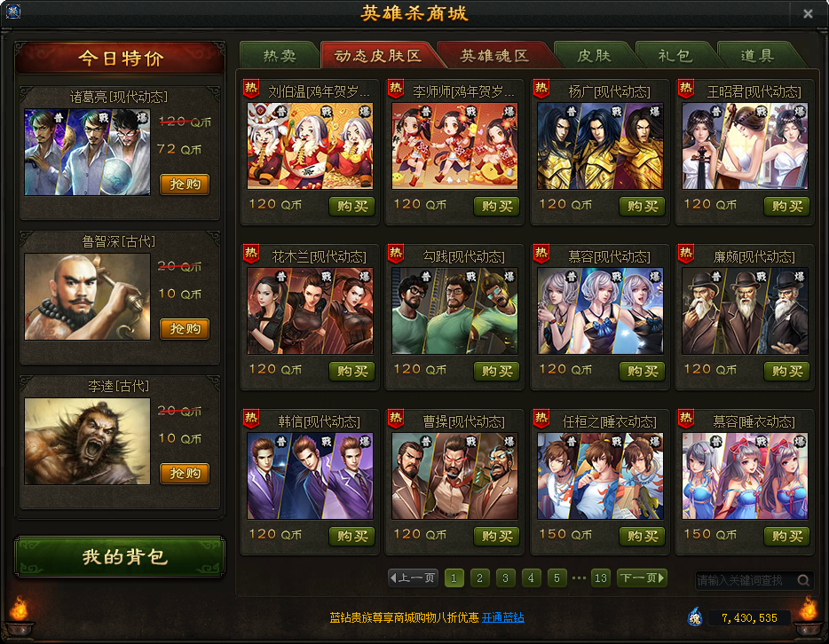Click the 任桓之[睡衣动态] skin artwork
829x644 pixels.
coord(600,476)
